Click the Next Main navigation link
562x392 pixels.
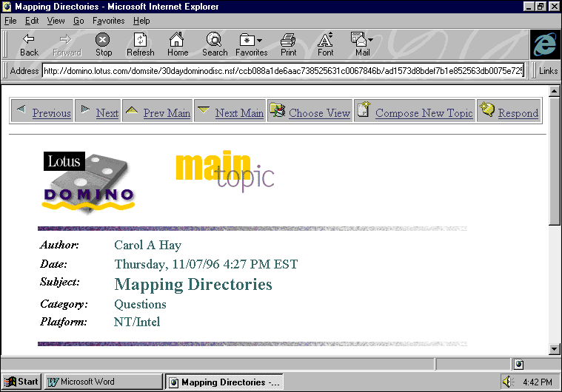tap(239, 113)
